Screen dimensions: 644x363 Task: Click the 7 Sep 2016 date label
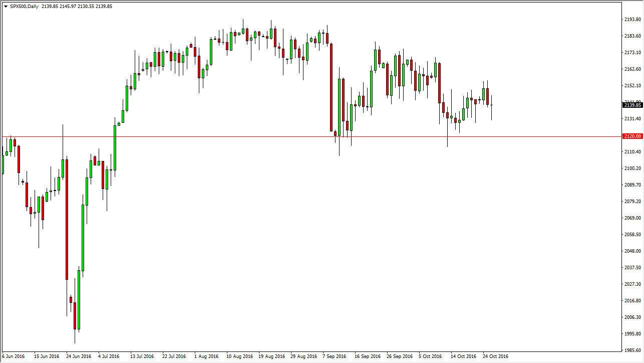pos(334,356)
